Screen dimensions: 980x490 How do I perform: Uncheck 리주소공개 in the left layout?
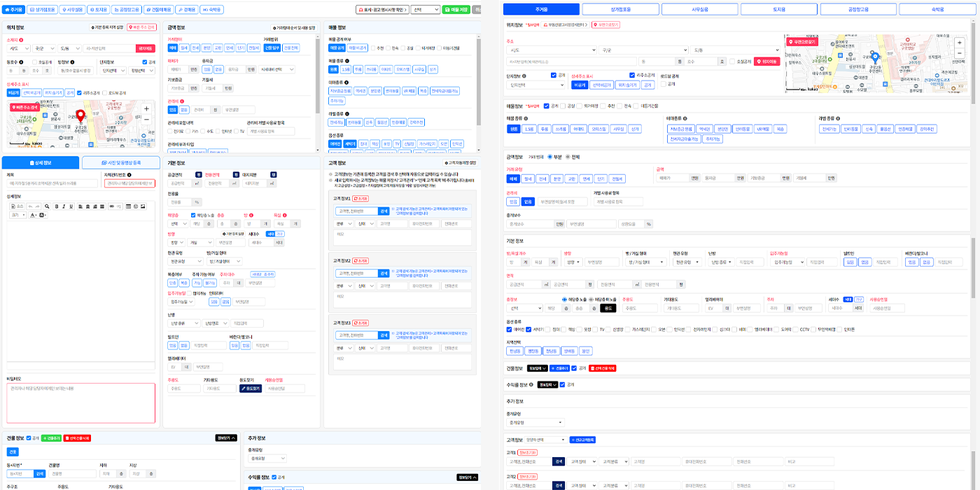pyautogui.click(x=79, y=93)
